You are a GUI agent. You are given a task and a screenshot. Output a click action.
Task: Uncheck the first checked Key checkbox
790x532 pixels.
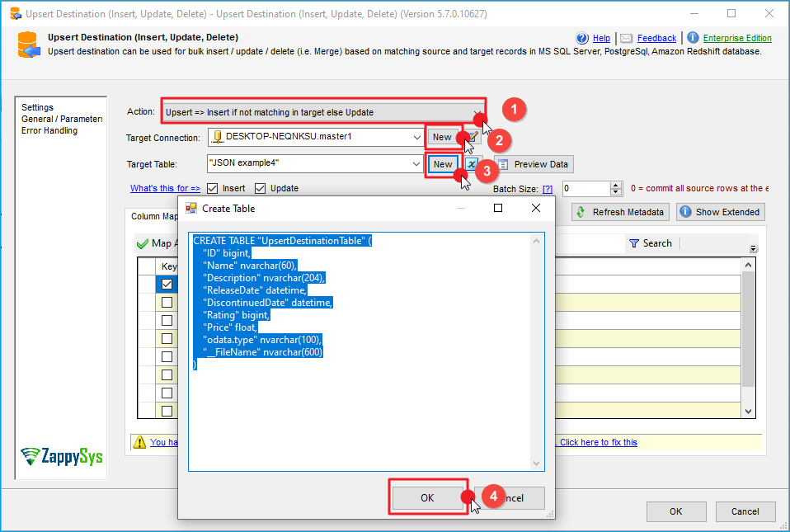[x=167, y=284]
